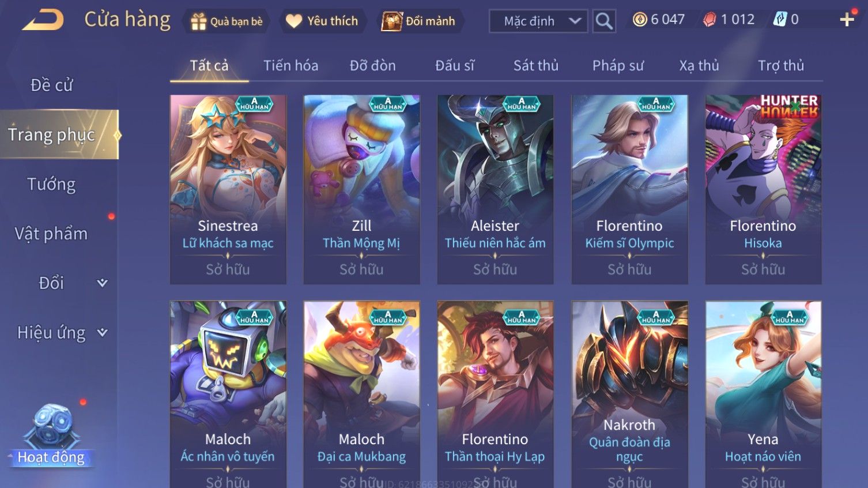The height and width of the screenshot is (488, 868).
Task: Tap the plus icon to add currency
Action: pos(847,20)
